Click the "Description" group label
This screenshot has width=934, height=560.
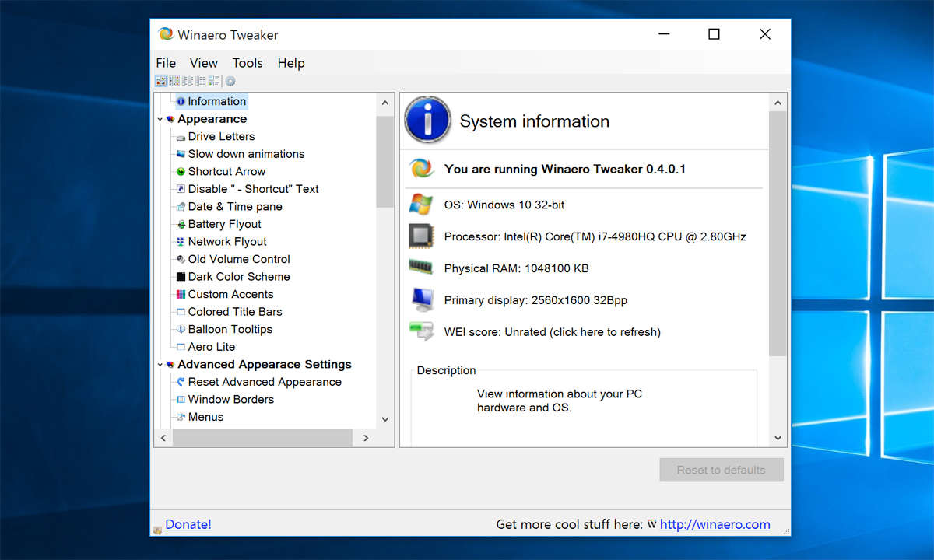[446, 370]
